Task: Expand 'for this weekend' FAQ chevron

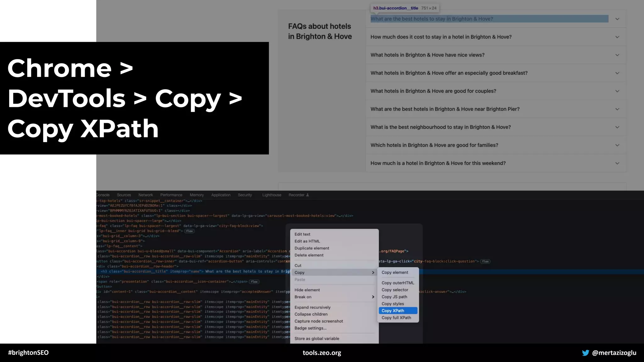Action: (617, 163)
